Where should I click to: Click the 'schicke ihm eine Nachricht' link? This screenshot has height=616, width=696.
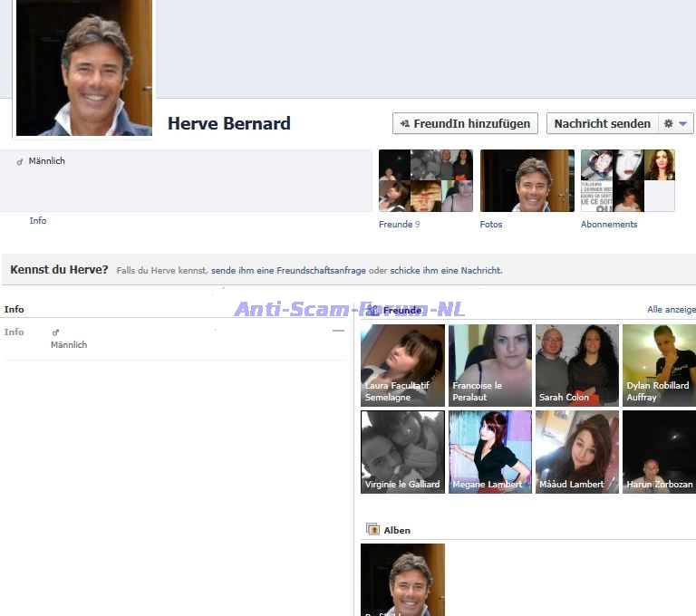click(445, 271)
